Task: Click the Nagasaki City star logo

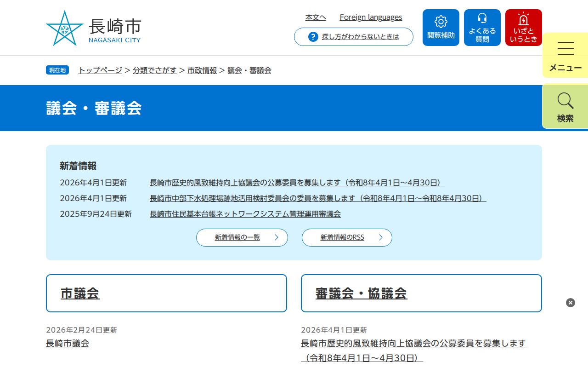Action: pyautogui.click(x=65, y=28)
